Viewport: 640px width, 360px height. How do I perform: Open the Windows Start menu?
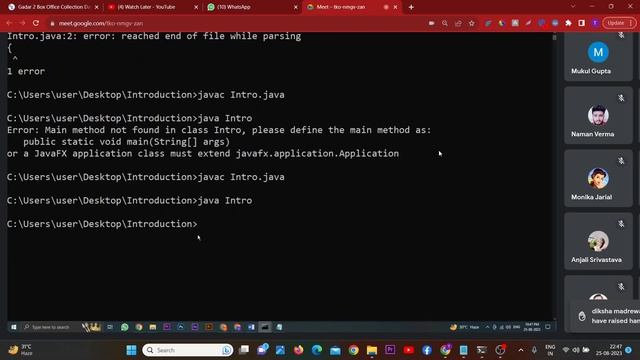click(x=131, y=350)
